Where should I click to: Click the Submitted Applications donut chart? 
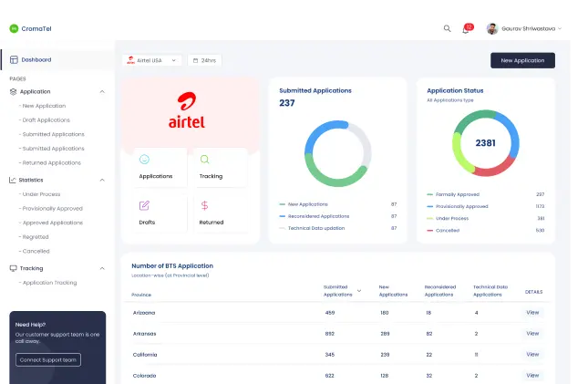[x=338, y=153]
